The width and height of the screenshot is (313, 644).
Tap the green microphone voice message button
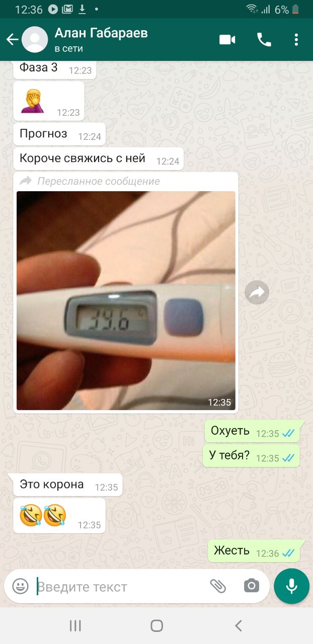point(291,586)
